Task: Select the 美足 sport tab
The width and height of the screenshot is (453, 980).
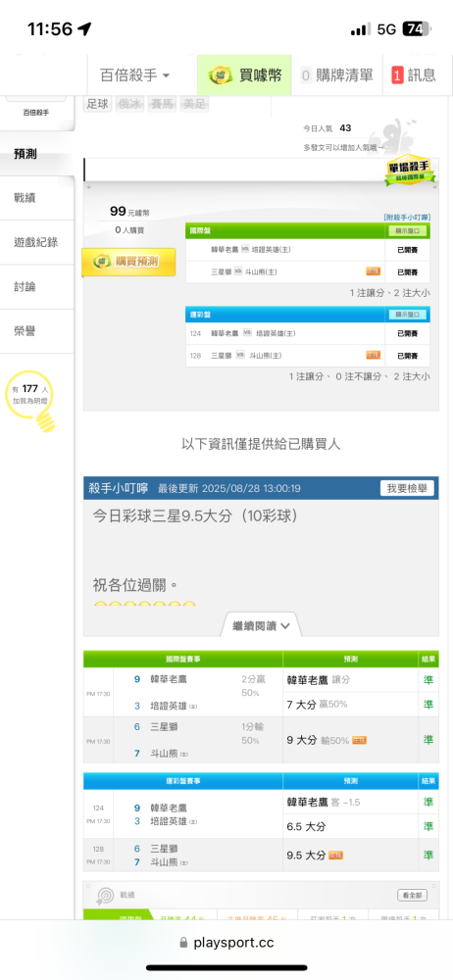Action: pos(194,105)
